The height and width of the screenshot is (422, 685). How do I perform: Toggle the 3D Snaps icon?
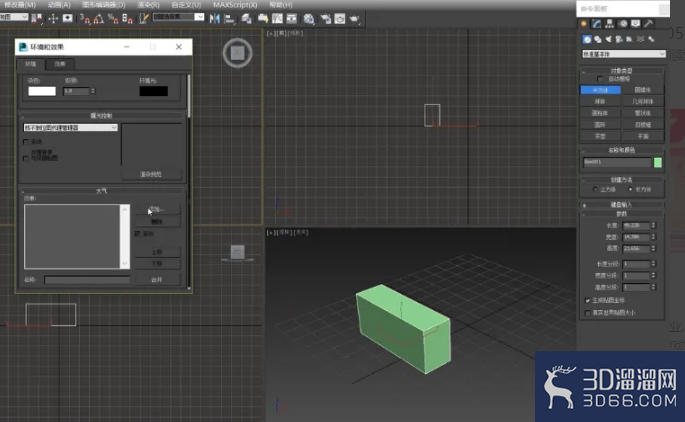(x=84, y=18)
